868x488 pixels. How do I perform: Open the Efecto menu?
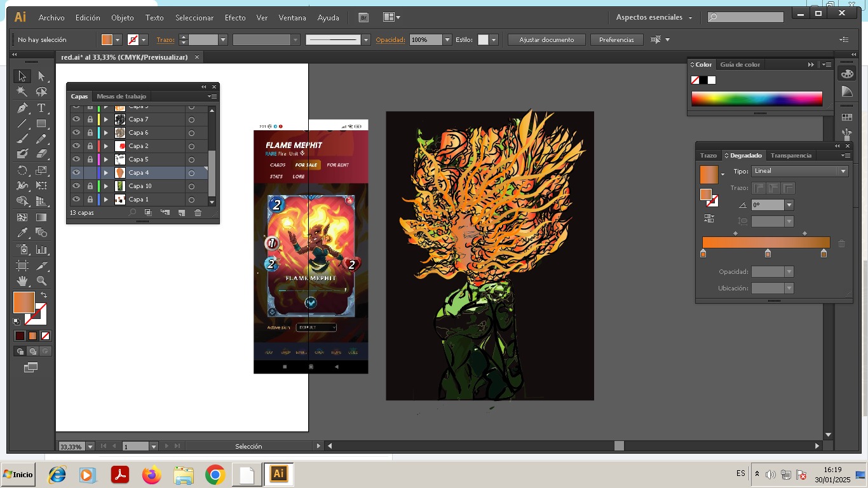coord(235,18)
